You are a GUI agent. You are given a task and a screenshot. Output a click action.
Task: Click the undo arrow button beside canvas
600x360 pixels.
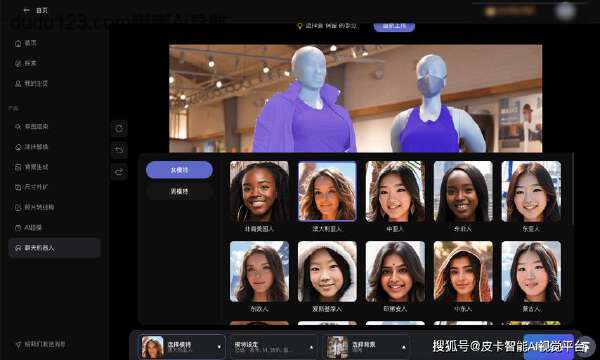coord(119,150)
